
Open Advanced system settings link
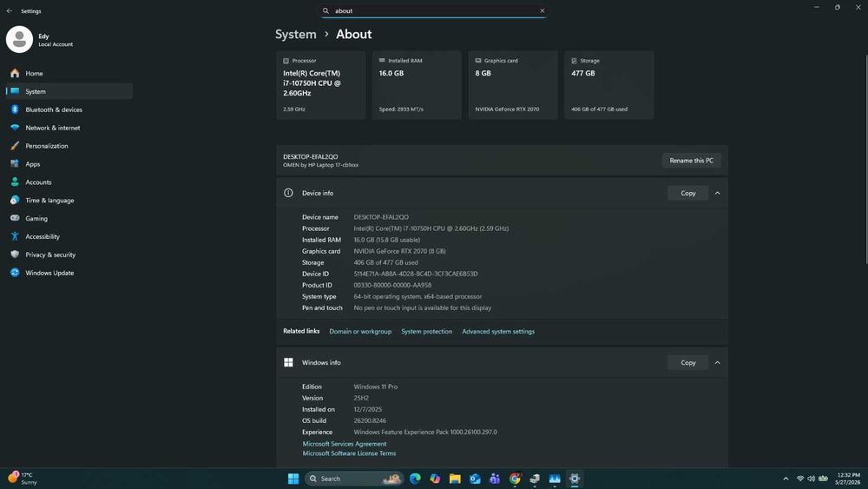[x=498, y=331]
